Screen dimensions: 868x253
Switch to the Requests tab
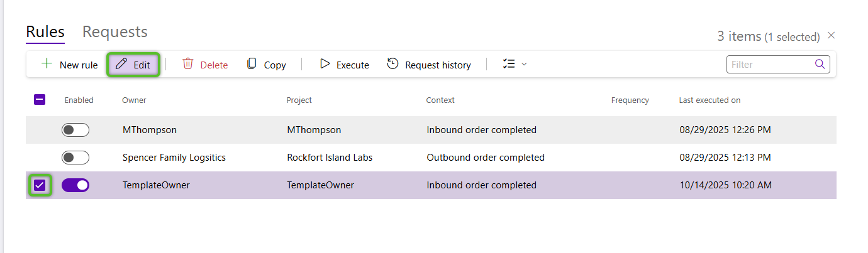pyautogui.click(x=115, y=32)
